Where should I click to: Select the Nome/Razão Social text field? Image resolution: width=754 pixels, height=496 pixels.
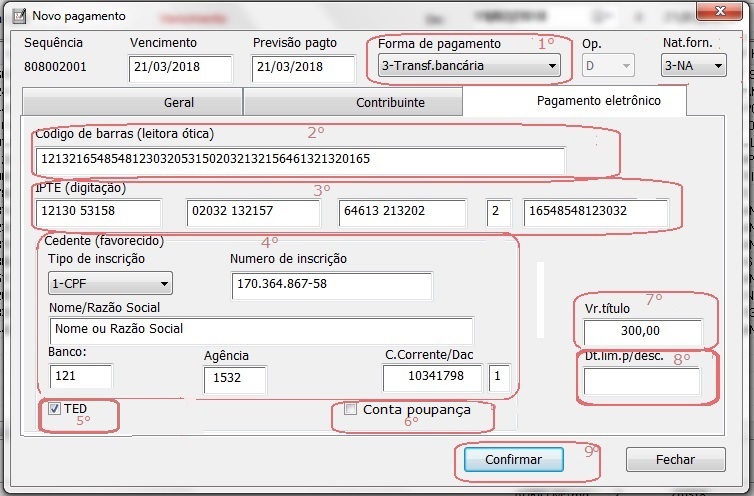(x=260, y=329)
